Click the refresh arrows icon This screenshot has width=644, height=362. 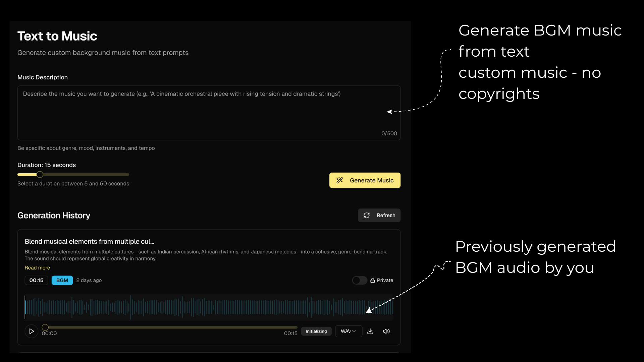point(367,216)
